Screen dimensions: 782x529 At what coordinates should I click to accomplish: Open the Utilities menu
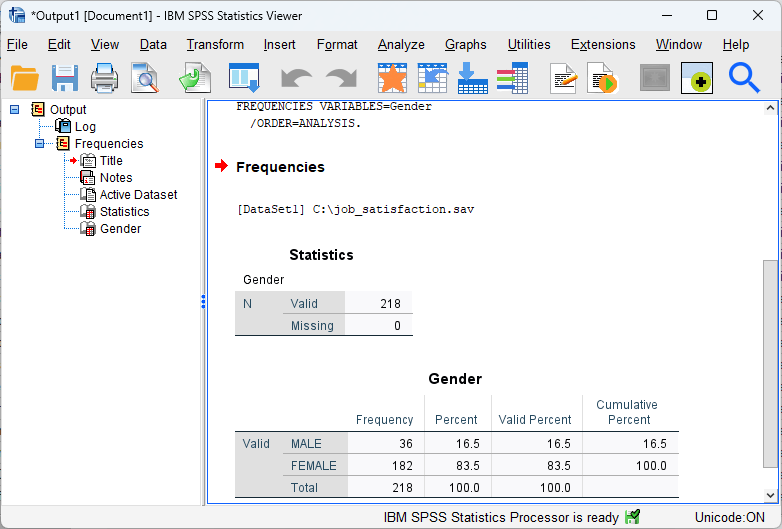pyautogui.click(x=529, y=44)
